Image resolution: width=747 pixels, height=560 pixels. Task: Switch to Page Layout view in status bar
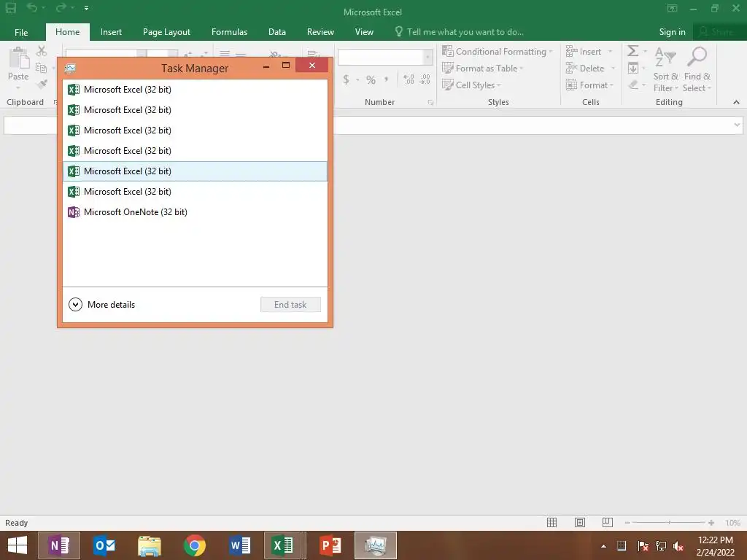click(579, 522)
